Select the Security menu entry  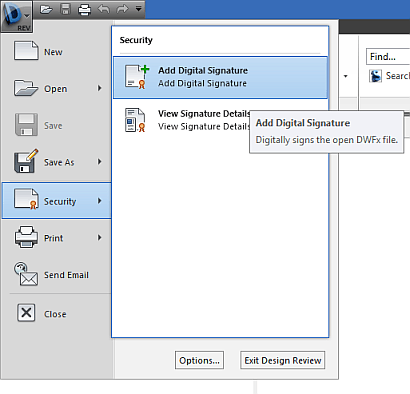click(57, 201)
